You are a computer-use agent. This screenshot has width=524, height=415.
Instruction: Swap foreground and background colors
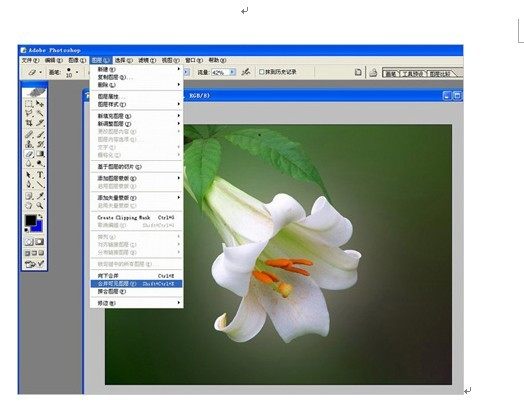coord(41,217)
